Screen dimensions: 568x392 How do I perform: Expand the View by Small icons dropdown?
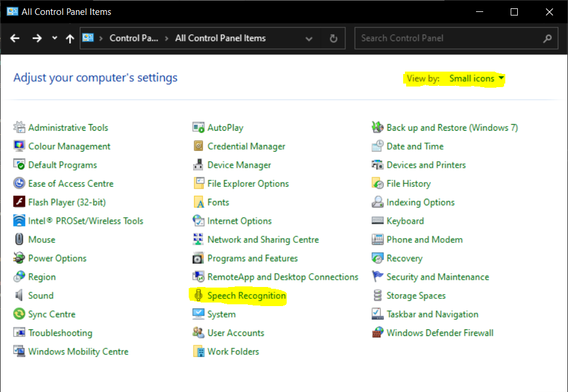(477, 78)
